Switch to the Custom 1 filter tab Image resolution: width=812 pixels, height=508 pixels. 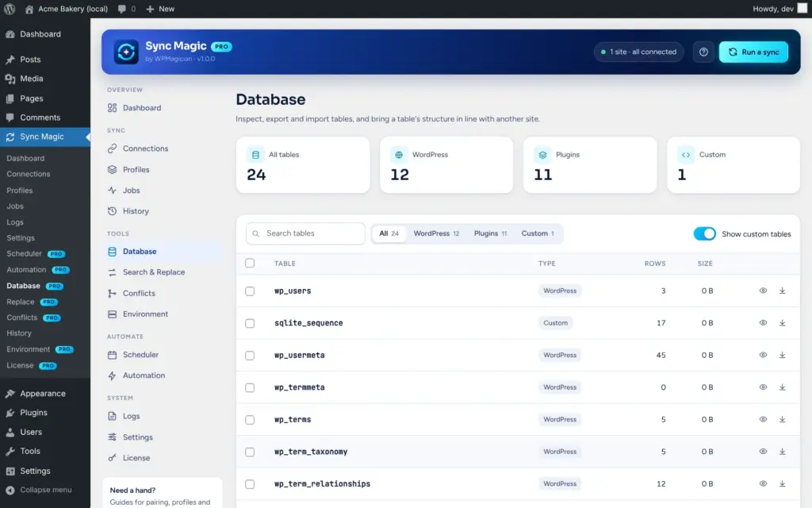pos(538,234)
